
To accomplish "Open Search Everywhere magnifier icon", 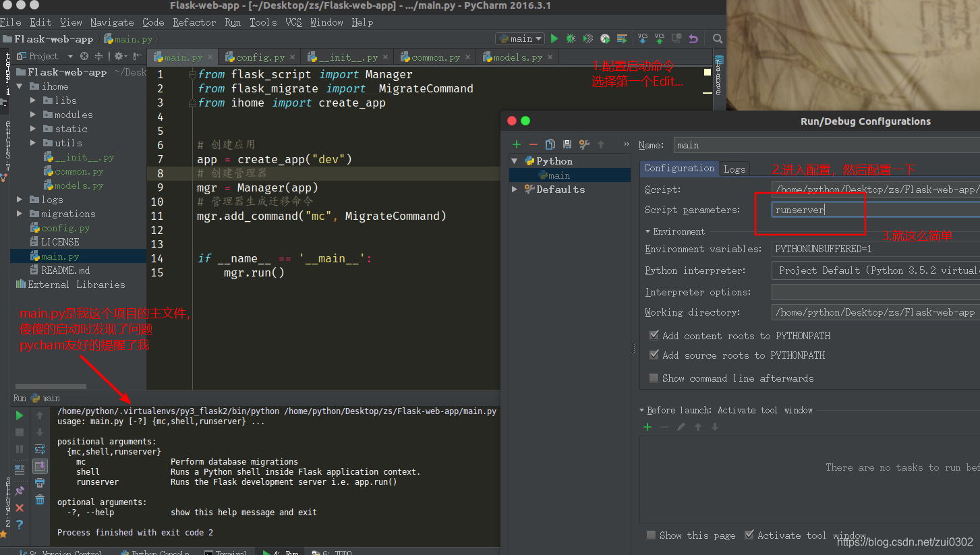I will [x=718, y=39].
